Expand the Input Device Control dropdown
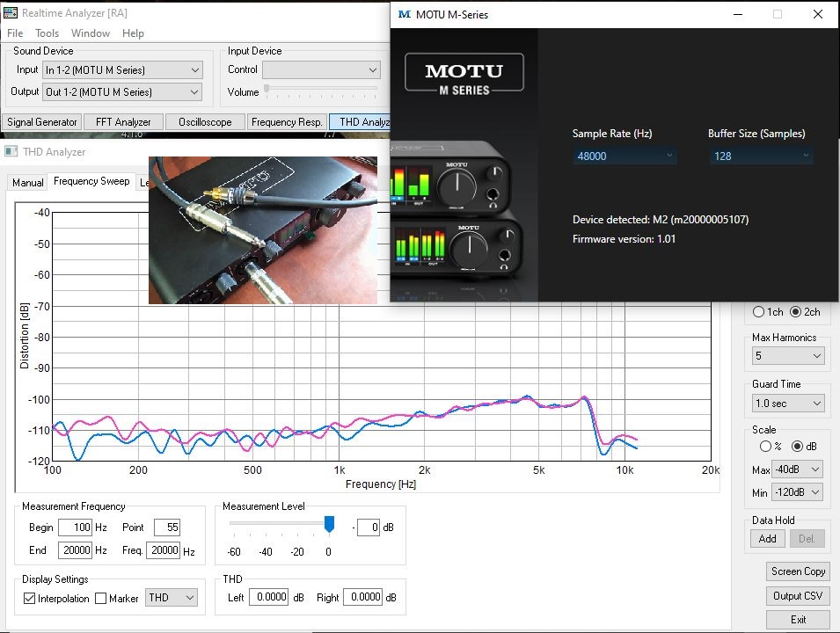840x633 pixels. 321,69
